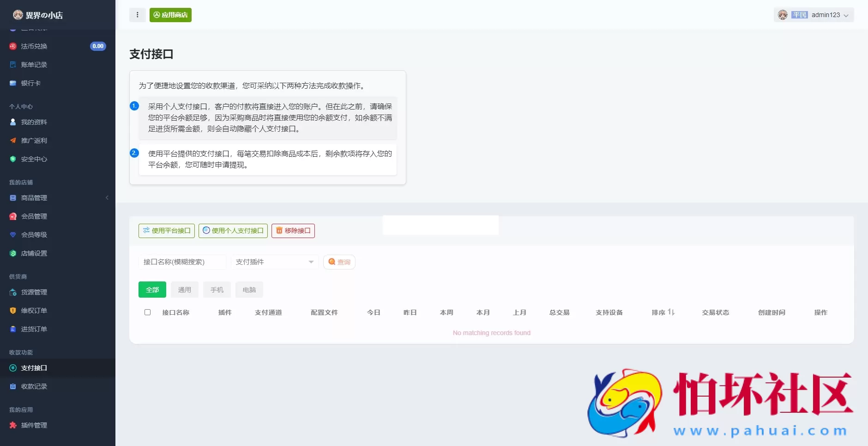Image resolution: width=868 pixels, height=446 pixels.
Task: Switch to the 通用 tab
Action: coord(184,289)
